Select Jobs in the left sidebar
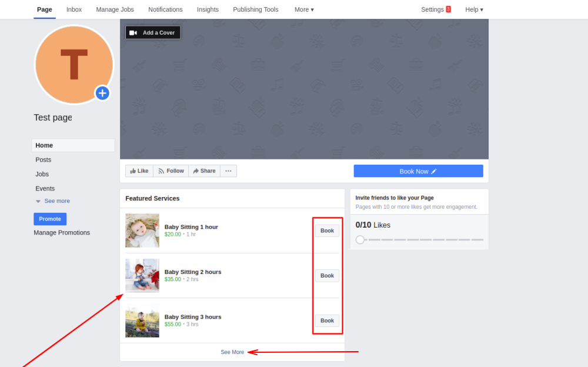 click(42, 174)
